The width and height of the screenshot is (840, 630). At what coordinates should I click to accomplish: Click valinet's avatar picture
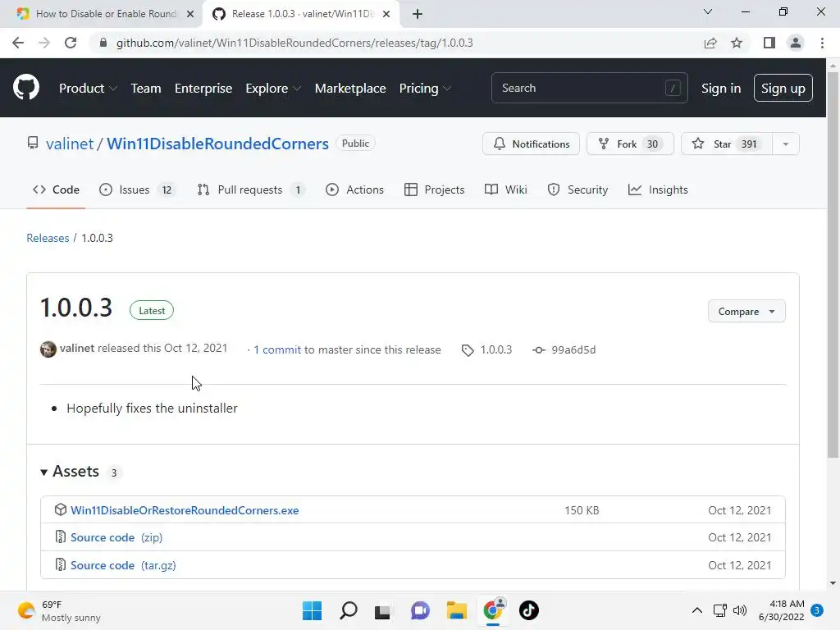tap(48, 349)
